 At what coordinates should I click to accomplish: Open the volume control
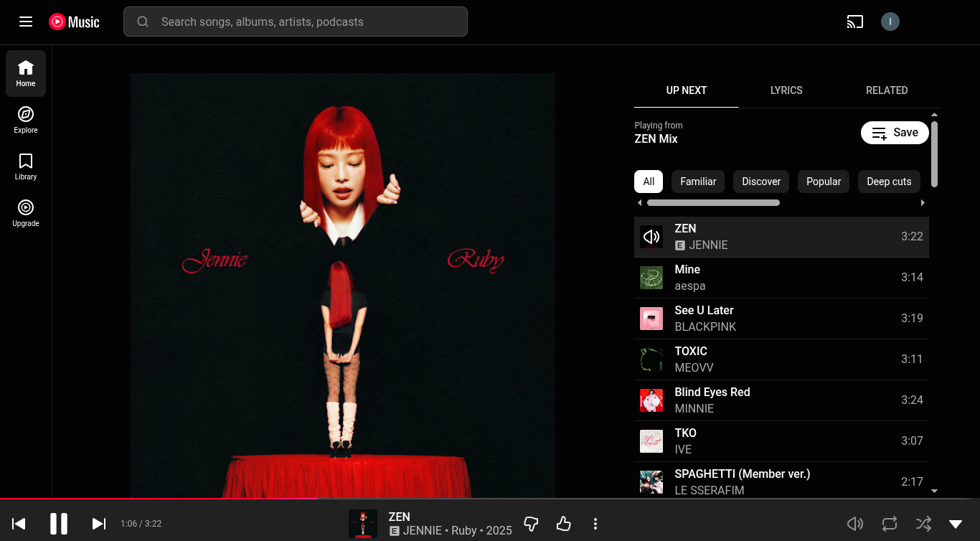coord(854,524)
